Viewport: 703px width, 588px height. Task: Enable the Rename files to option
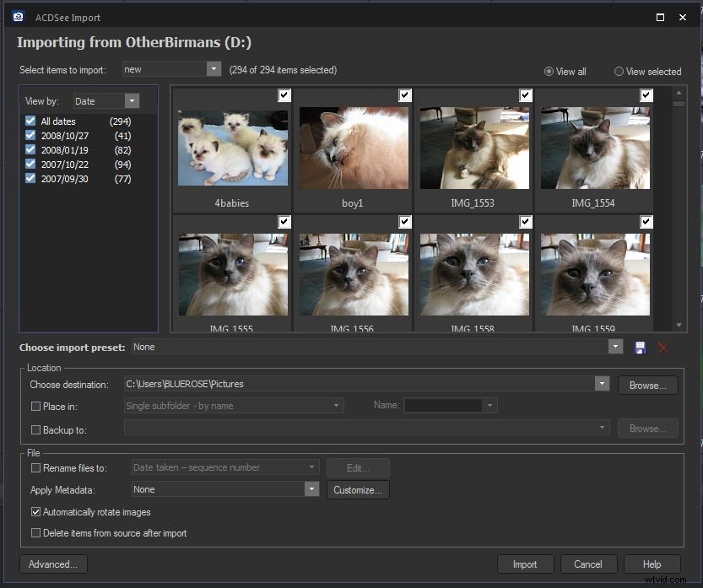click(35, 467)
